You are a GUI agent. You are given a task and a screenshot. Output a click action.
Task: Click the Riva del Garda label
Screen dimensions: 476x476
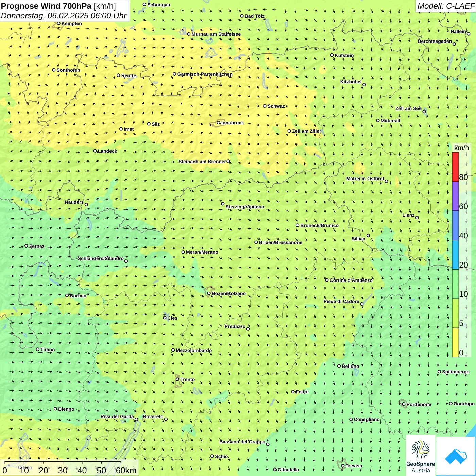tap(117, 417)
